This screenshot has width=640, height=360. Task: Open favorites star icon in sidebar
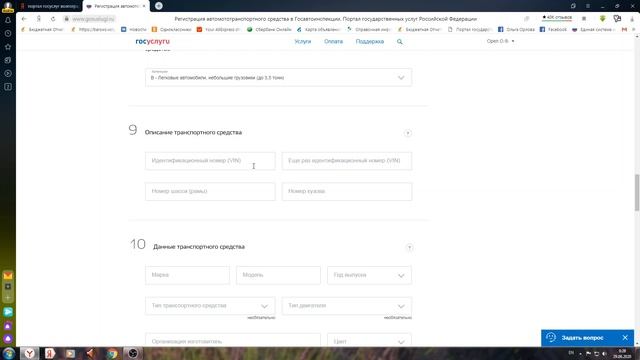pyautogui.click(x=8, y=47)
